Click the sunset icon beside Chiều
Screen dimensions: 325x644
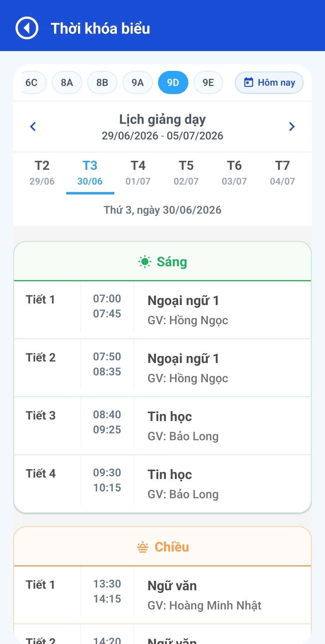coord(143,547)
